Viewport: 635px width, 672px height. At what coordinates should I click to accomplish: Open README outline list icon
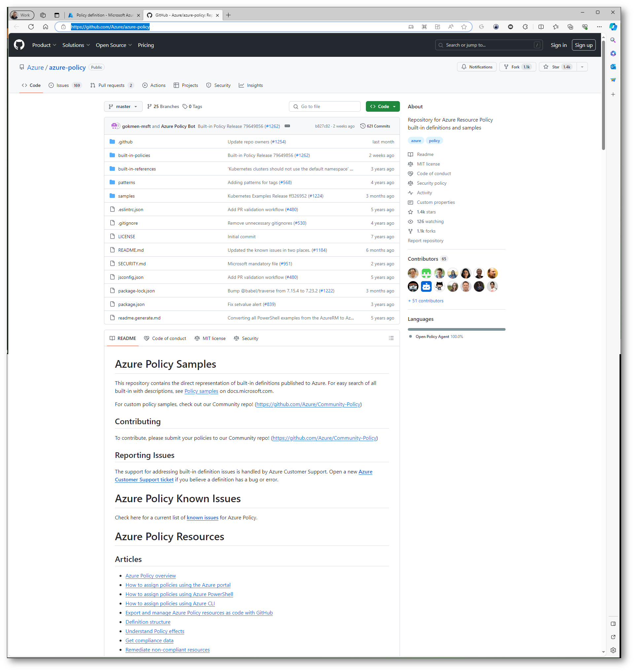coord(391,338)
